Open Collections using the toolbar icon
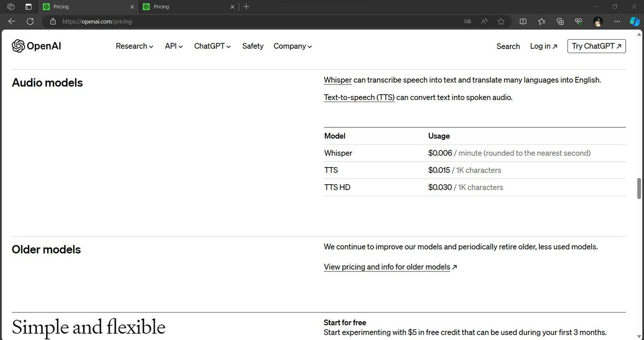This screenshot has height=340, width=644. tap(560, 21)
